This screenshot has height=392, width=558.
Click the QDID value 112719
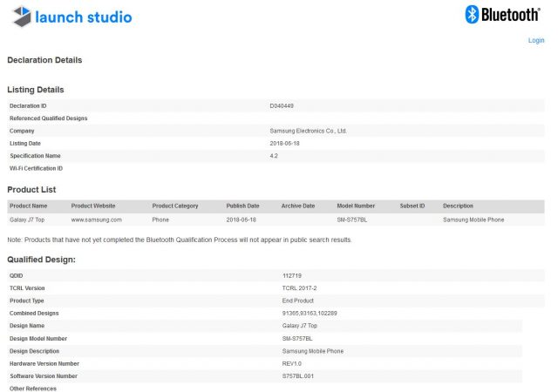[x=292, y=274]
